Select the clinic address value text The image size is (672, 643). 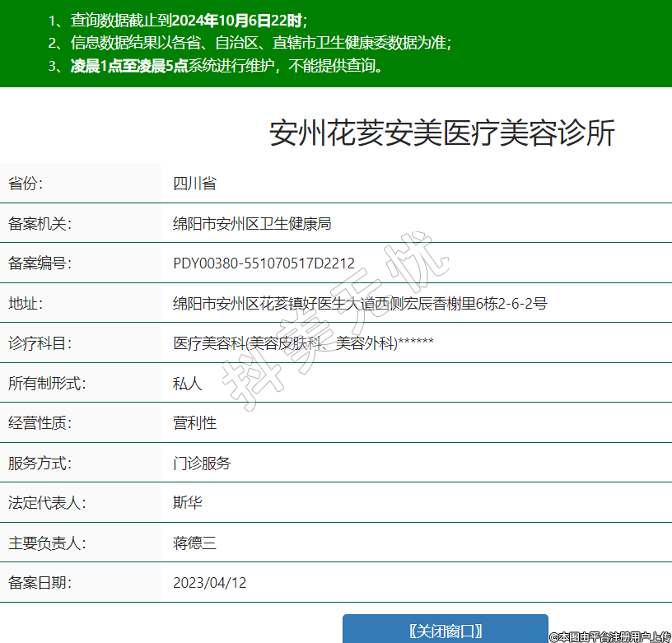pos(360,304)
